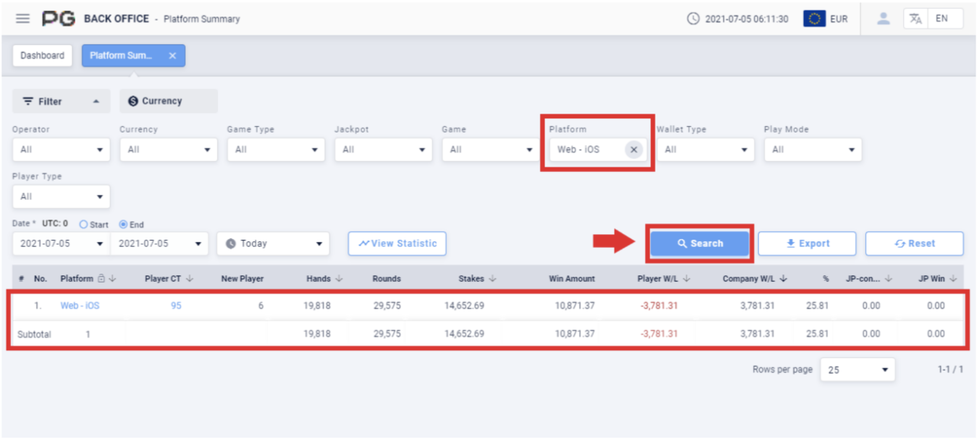The width and height of the screenshot is (980, 441).
Task: Sort by Player CT column arrow
Action: (189, 278)
